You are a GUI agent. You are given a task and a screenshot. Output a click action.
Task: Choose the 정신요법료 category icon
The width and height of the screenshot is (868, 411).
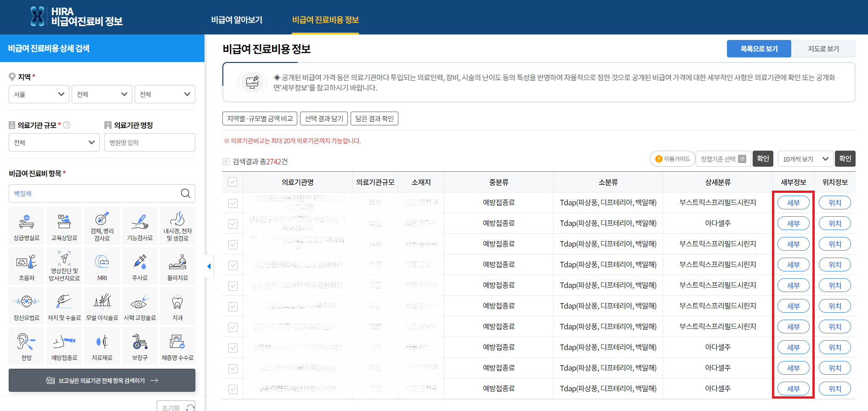27,305
